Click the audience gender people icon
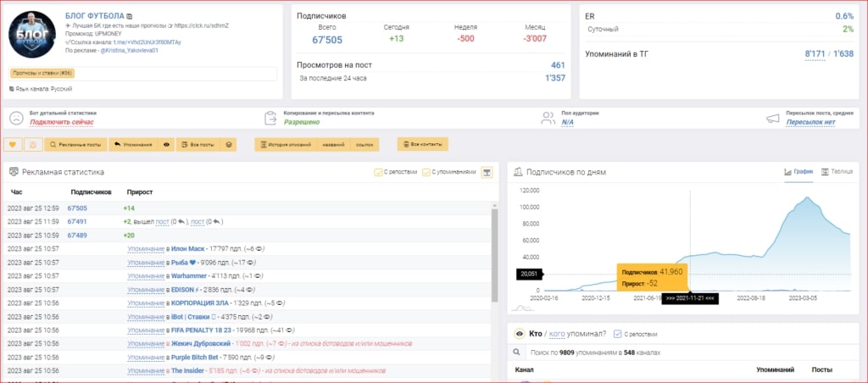The width and height of the screenshot is (868, 383). click(548, 117)
